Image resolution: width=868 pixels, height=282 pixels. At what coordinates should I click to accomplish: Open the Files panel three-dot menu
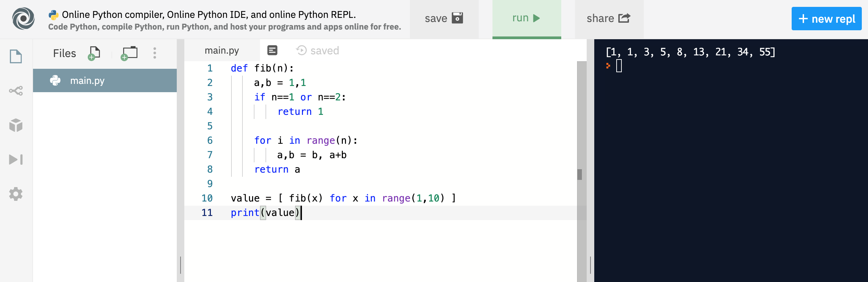point(155,53)
